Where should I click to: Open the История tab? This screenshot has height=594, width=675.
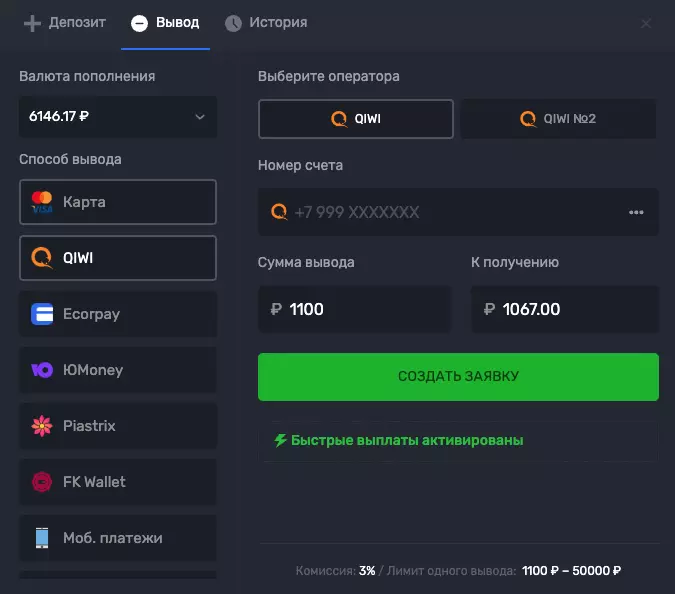[x=266, y=22]
